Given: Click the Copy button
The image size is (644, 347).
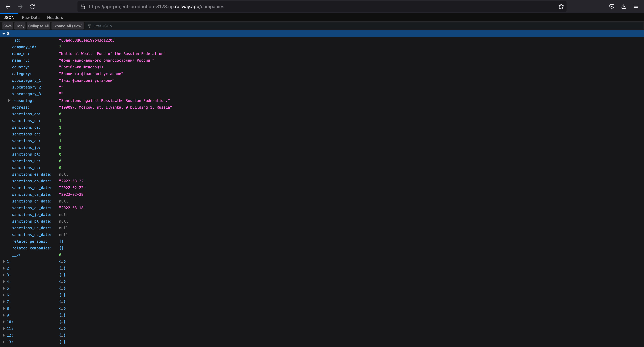Looking at the screenshot, I should 20,26.
